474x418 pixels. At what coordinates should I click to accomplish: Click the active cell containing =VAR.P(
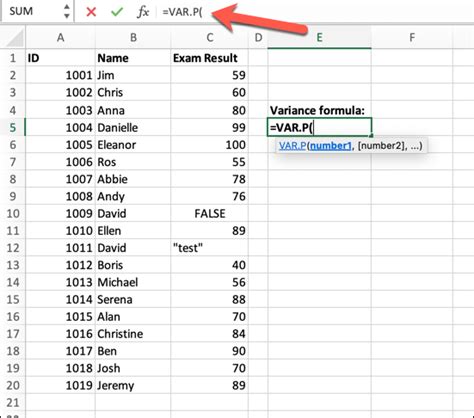(x=319, y=127)
